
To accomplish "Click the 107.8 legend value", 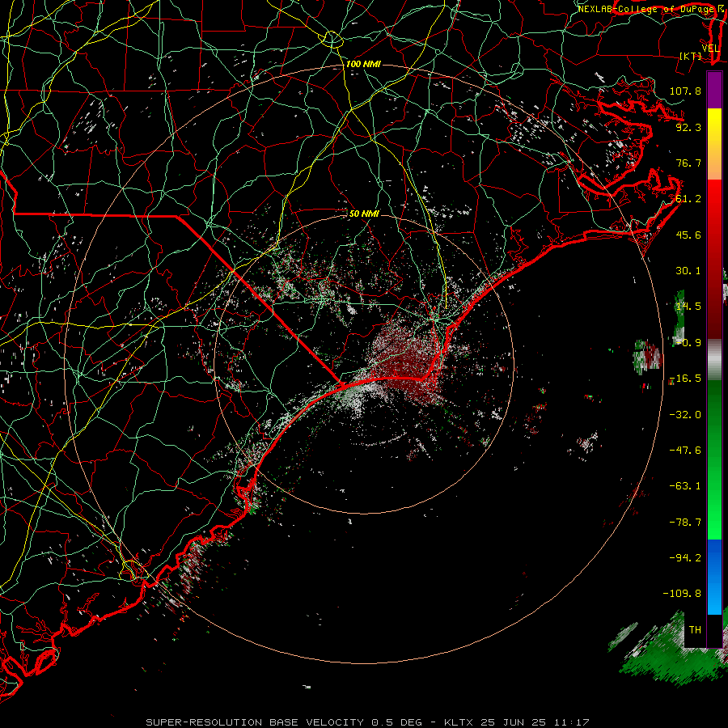I will click(x=685, y=91).
